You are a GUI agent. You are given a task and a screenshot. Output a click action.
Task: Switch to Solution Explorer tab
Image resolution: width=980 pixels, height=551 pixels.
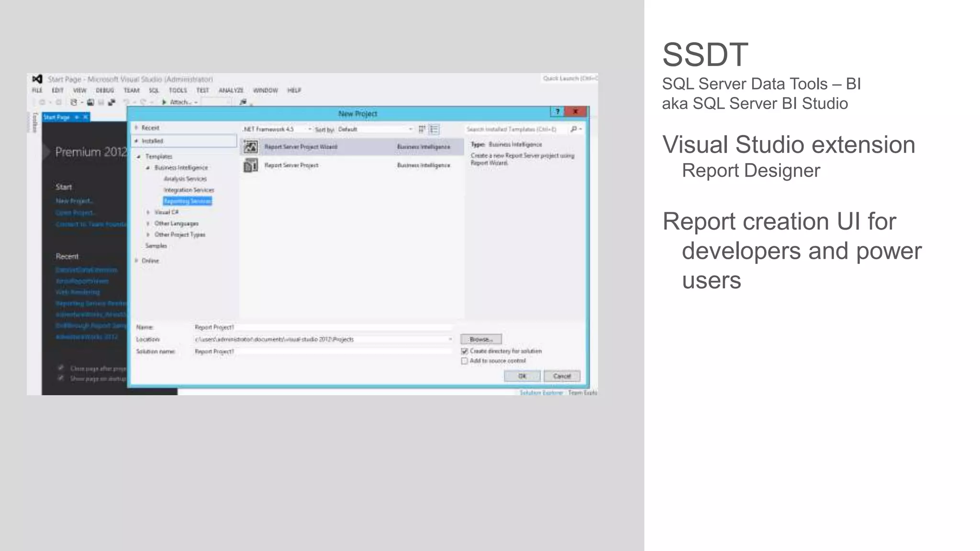pos(541,393)
